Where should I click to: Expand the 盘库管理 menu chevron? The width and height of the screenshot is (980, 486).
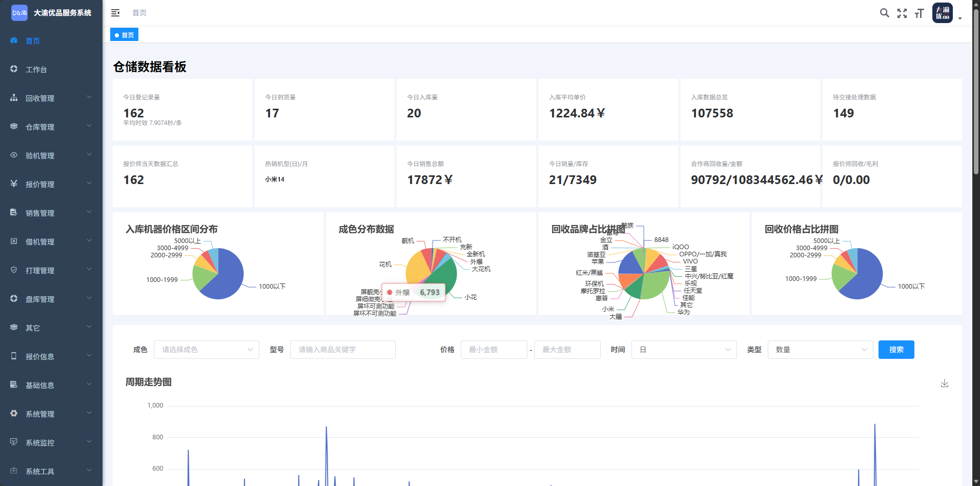tap(89, 298)
